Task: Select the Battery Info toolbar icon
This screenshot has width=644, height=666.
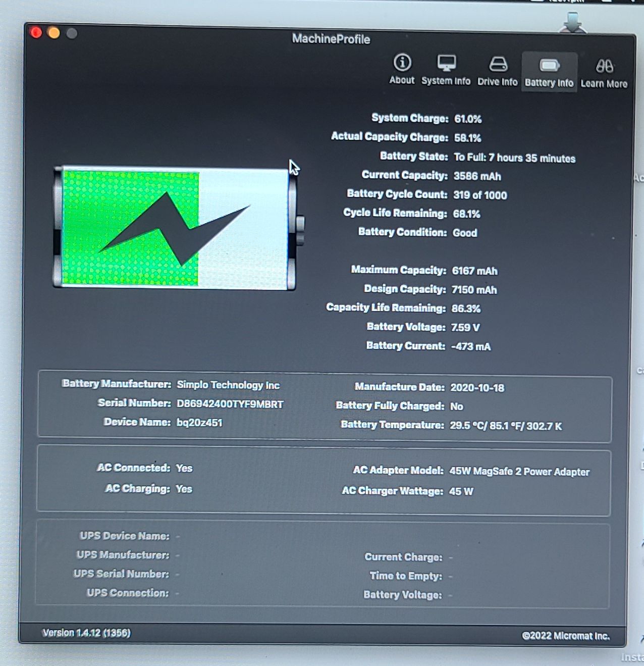Action: click(x=549, y=66)
